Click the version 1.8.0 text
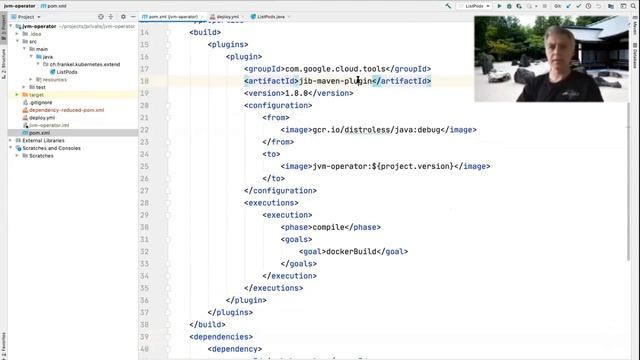This screenshot has width=640, height=360. [296, 93]
